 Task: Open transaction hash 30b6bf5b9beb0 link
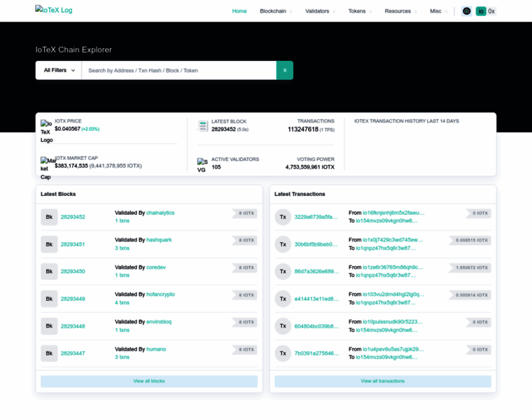(x=316, y=244)
